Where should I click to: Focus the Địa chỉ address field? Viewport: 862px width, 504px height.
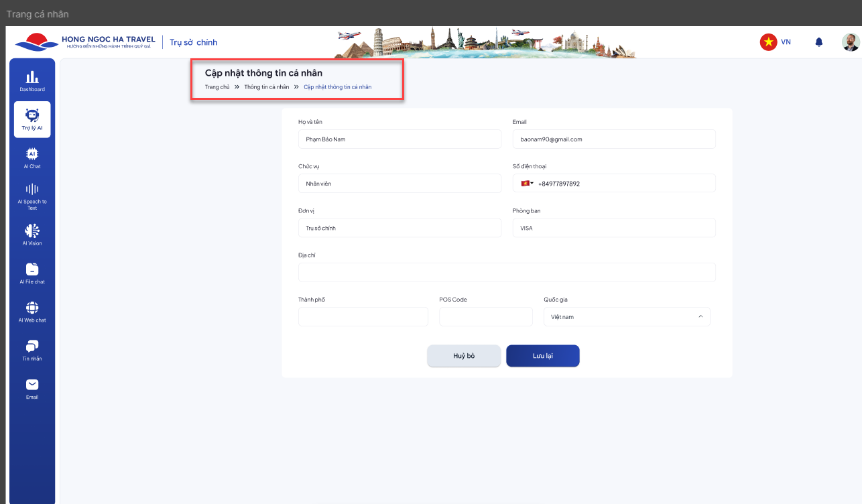506,273
